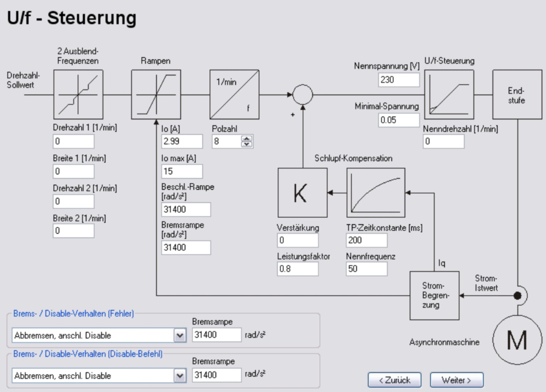Increase Polzahl with the up arrow

pyautogui.click(x=246, y=139)
